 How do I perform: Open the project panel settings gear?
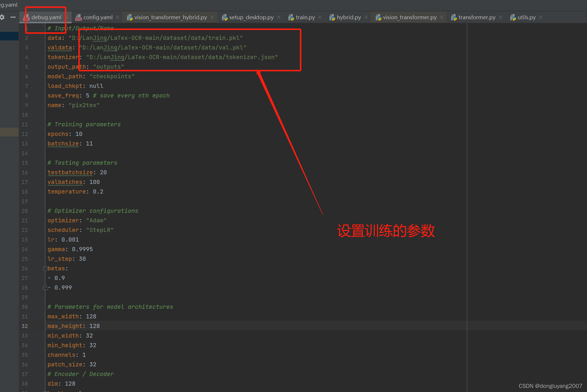pyautogui.click(x=2, y=17)
